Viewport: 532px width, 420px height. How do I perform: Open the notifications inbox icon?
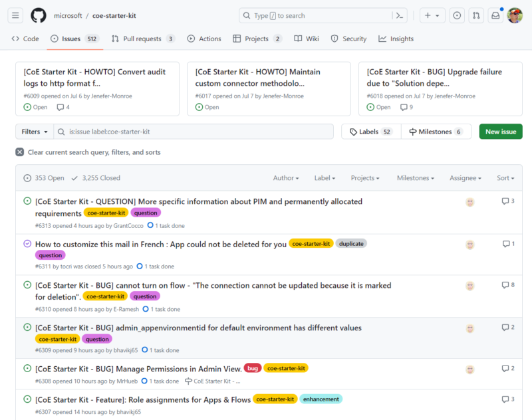(x=495, y=15)
